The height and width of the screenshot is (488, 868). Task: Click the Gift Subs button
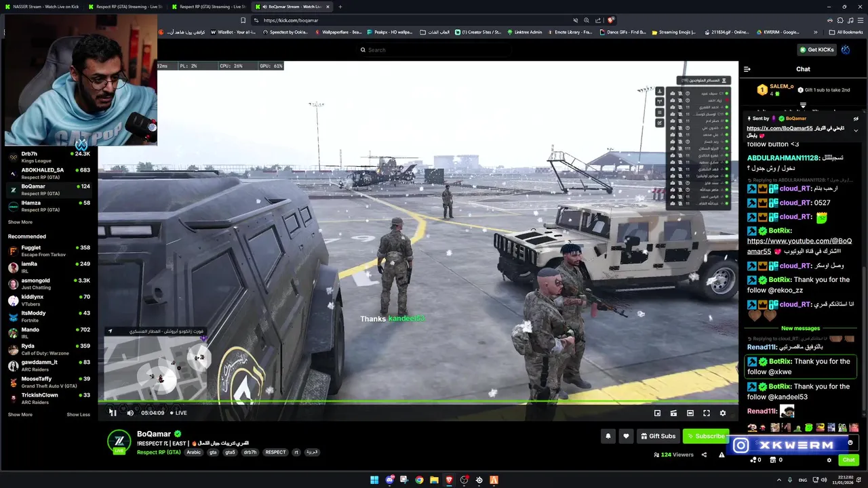point(658,436)
